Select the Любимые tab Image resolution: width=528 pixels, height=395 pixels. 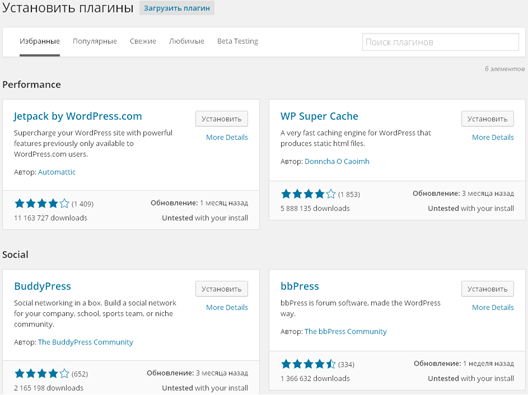click(186, 41)
